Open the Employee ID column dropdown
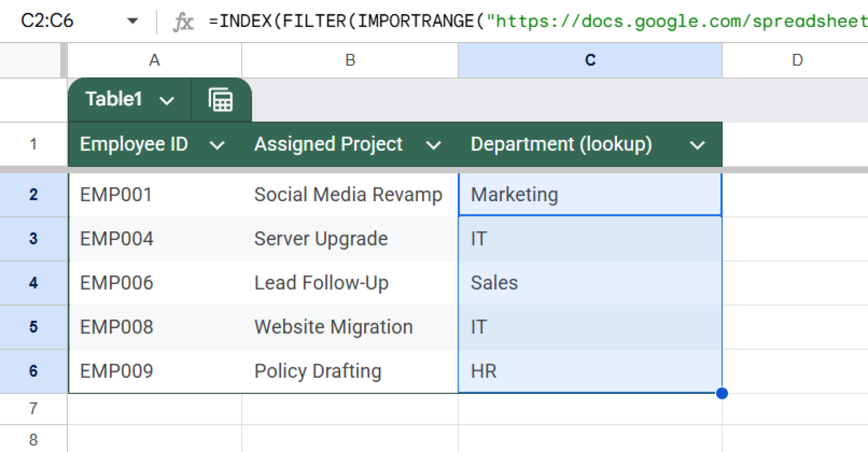 [x=217, y=144]
